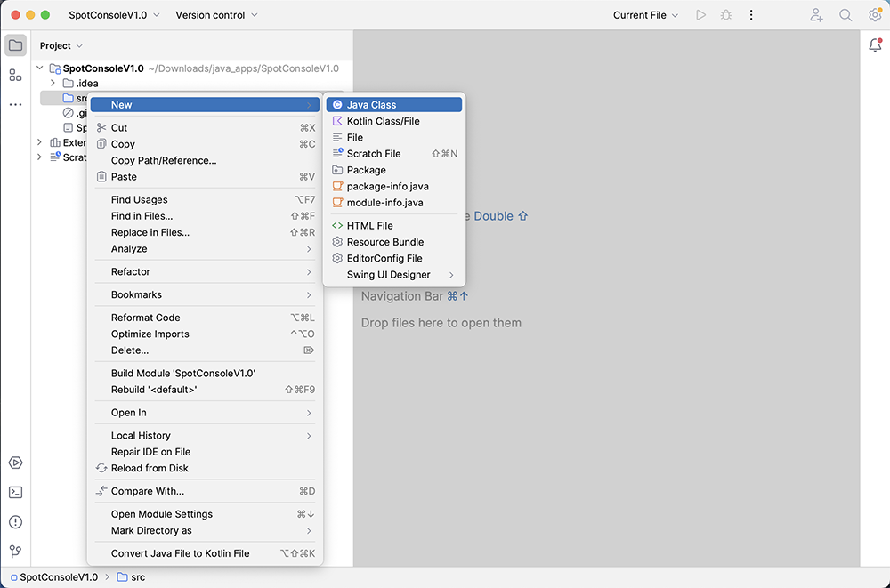Image resolution: width=890 pixels, height=588 pixels.
Task: Open Search Everywhere magnifier icon
Action: pyautogui.click(x=845, y=15)
